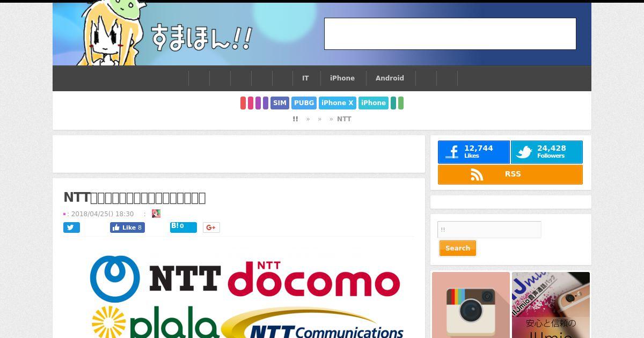The height and width of the screenshot is (338, 644).
Task: Click the Hatena B! bookmark button
Action: [184, 227]
